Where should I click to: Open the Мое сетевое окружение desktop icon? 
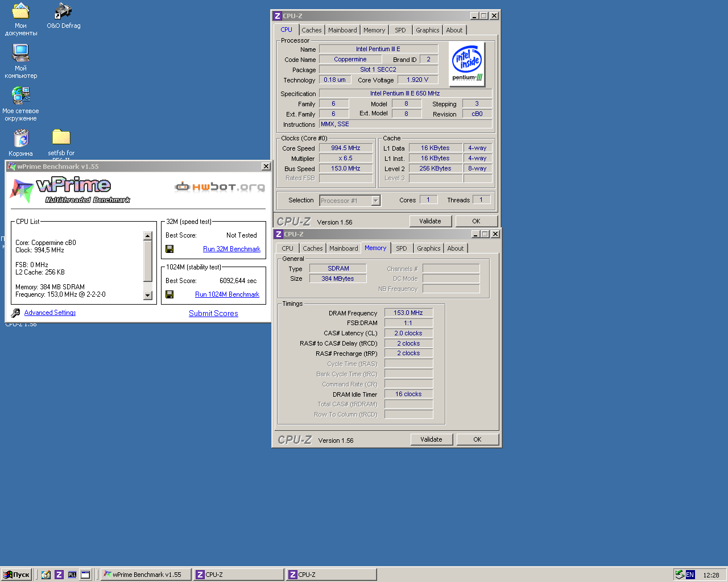pyautogui.click(x=21, y=103)
